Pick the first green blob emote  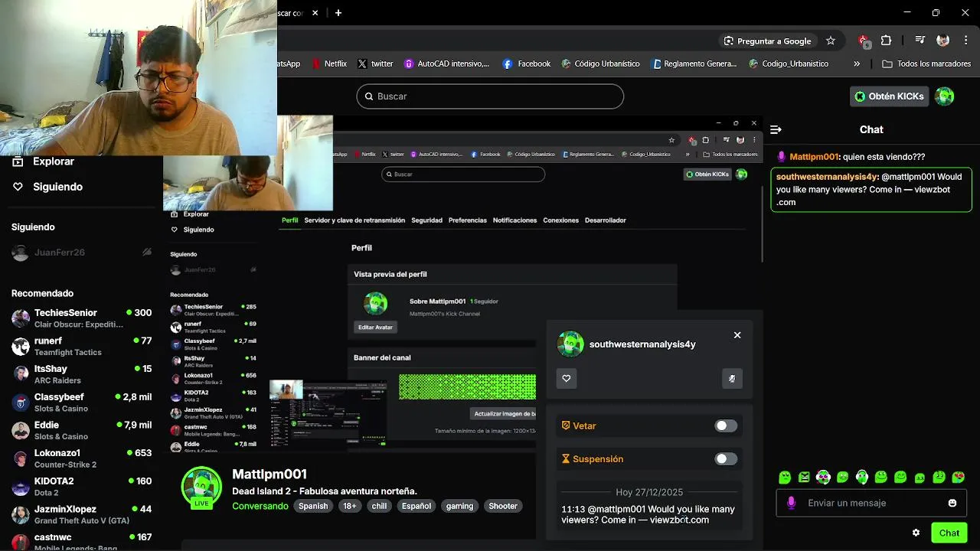(x=785, y=477)
